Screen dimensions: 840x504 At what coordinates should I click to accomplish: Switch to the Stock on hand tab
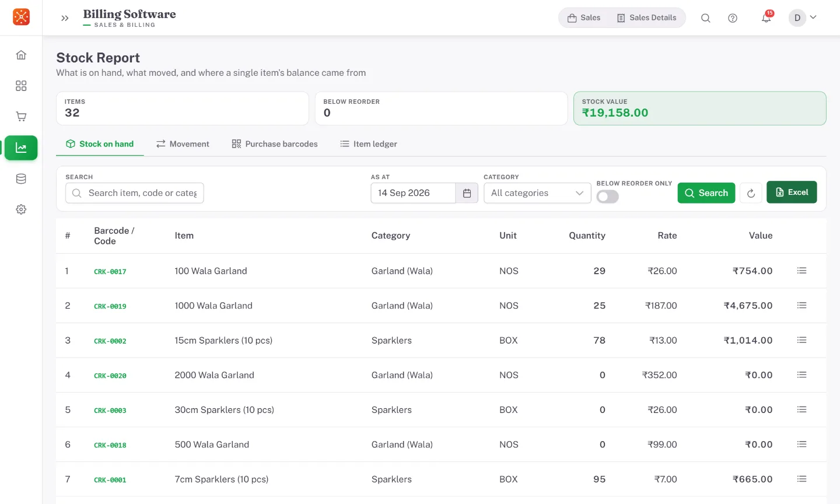100,144
